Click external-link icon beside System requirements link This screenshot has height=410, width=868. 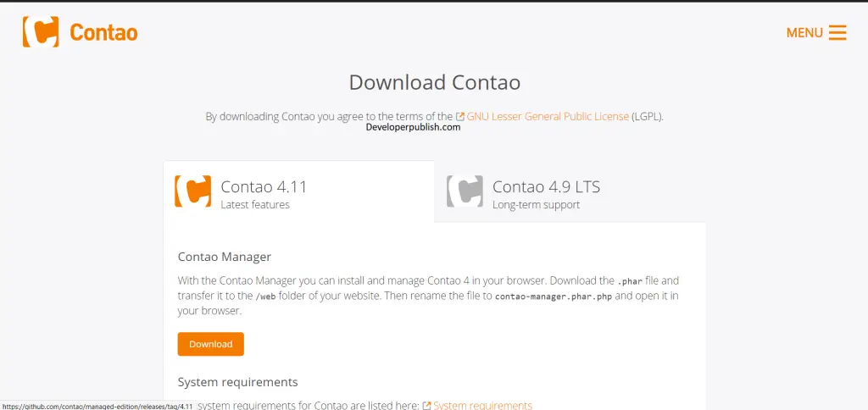(426, 406)
